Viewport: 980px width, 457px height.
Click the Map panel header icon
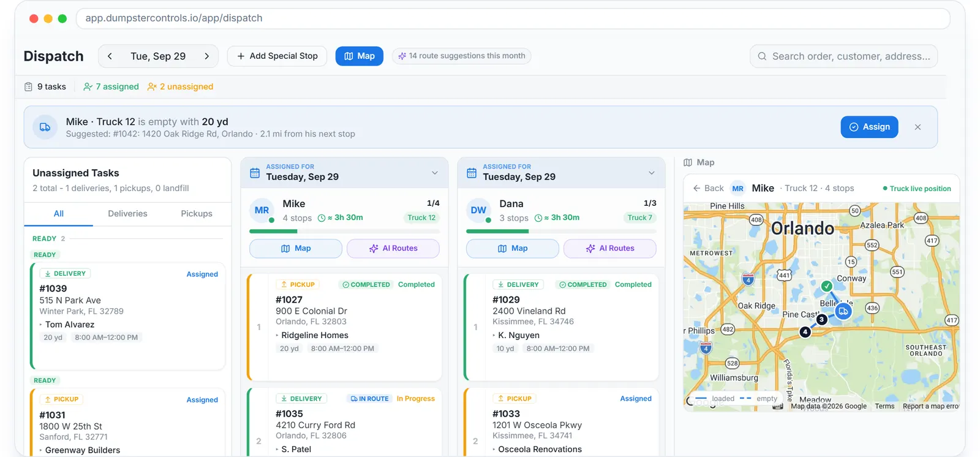point(688,163)
